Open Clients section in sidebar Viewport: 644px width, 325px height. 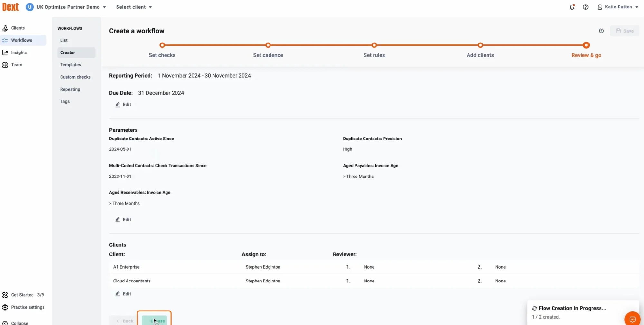[x=18, y=28]
